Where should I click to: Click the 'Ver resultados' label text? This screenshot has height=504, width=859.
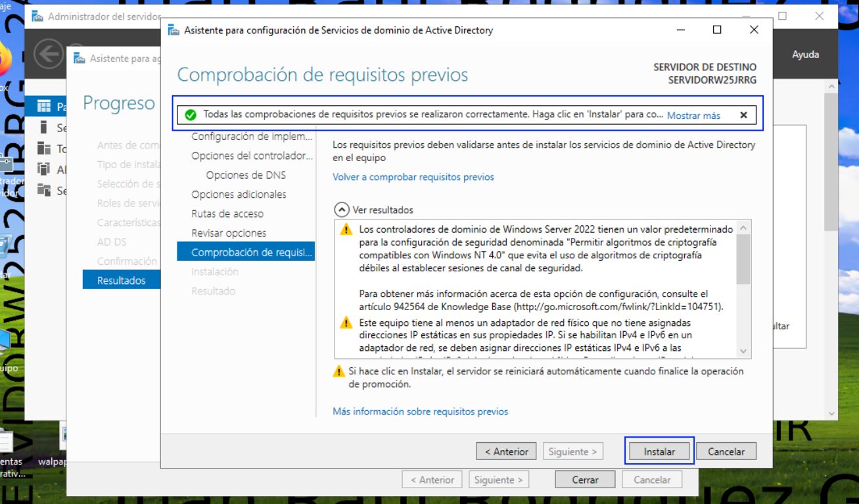(x=383, y=210)
